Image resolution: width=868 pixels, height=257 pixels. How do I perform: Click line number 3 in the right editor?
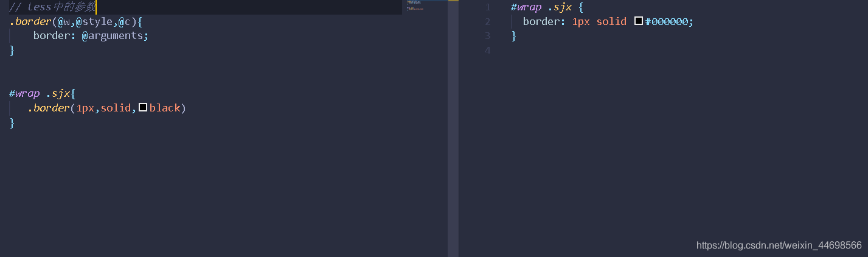click(x=487, y=36)
